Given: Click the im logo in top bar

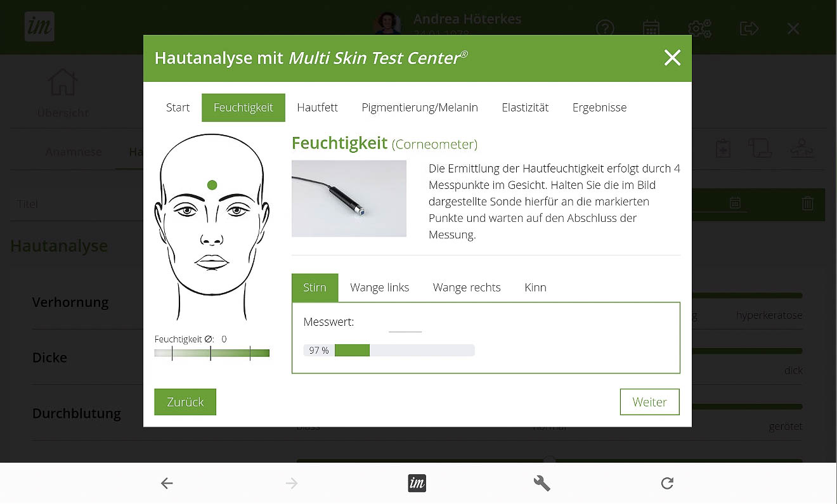Looking at the screenshot, I should point(39,27).
